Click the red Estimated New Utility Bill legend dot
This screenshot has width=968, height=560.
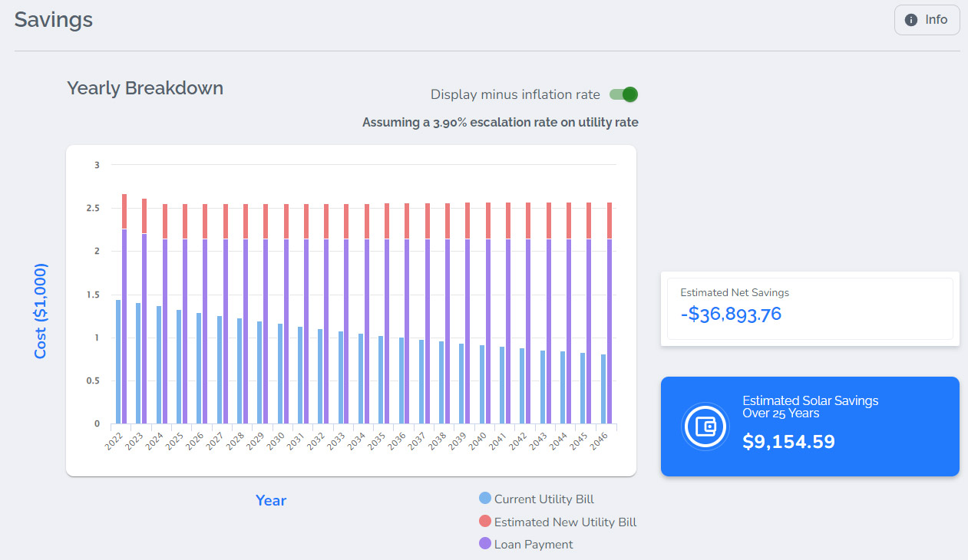point(484,522)
